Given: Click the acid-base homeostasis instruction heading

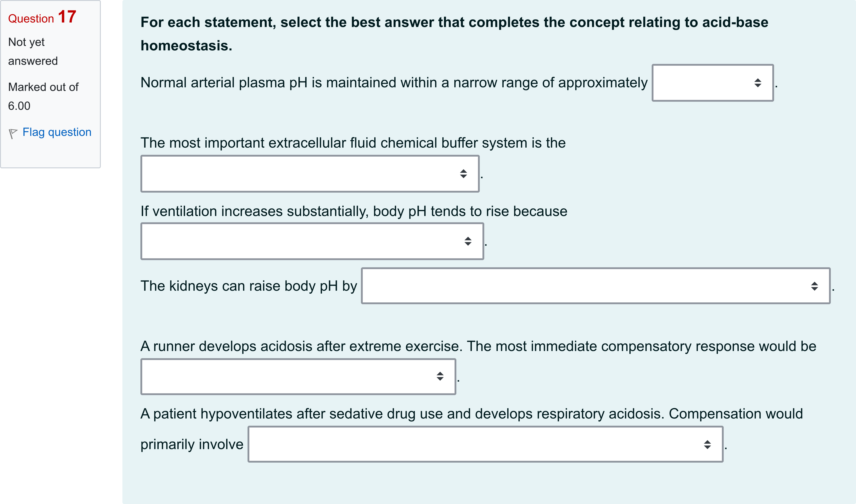Looking at the screenshot, I should tap(454, 34).
